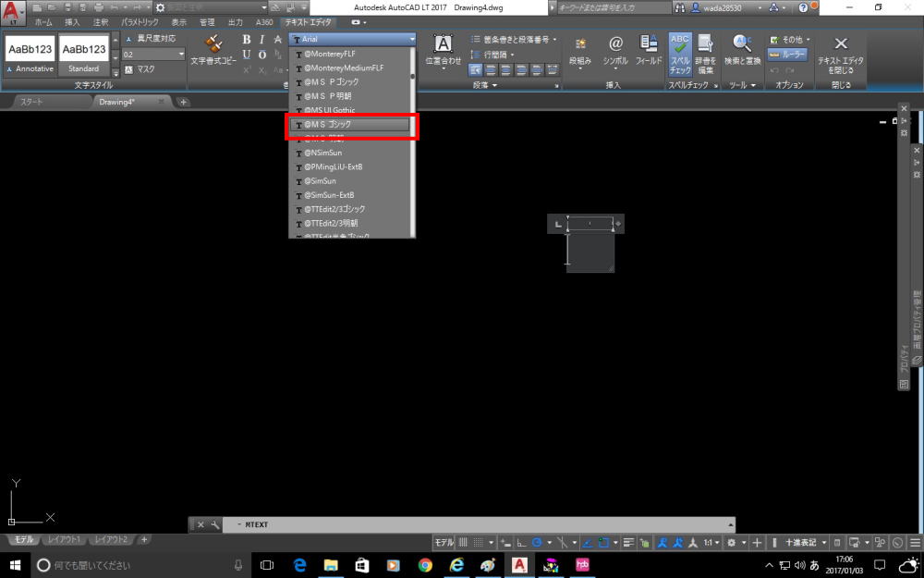Open the 1:1 annotation scale dropdown
This screenshot has width=924, height=578.
(x=711, y=543)
